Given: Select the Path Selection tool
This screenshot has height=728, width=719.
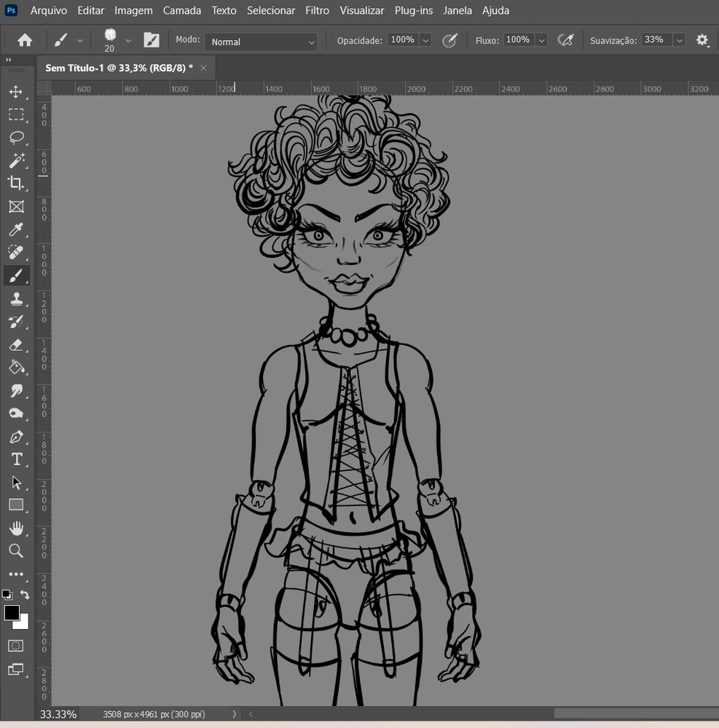Looking at the screenshot, I should [16, 483].
